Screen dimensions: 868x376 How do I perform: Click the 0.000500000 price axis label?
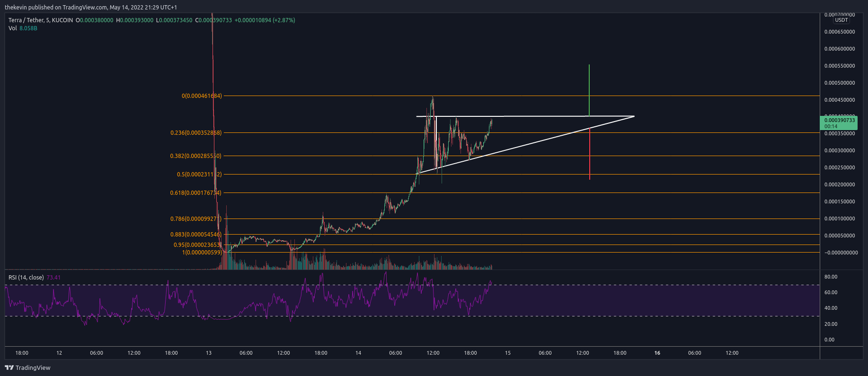coord(840,83)
